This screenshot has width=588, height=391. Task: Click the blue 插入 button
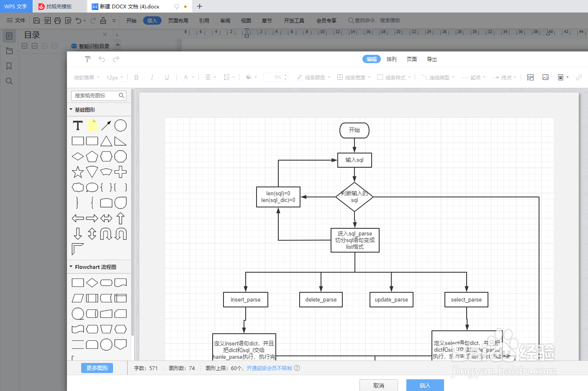pyautogui.click(x=425, y=386)
